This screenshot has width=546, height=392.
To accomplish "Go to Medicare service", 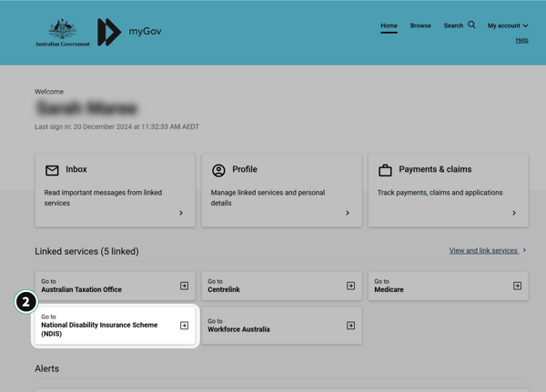I will (x=448, y=286).
